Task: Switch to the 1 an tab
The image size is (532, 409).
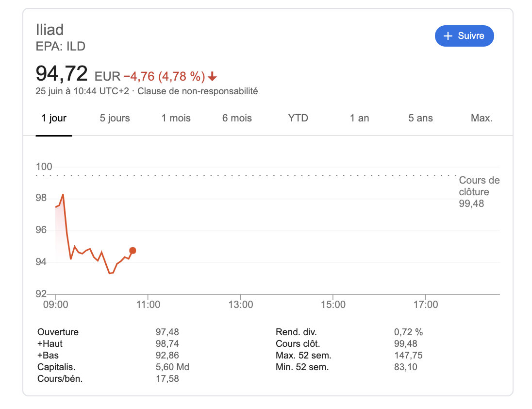Action: [x=359, y=118]
